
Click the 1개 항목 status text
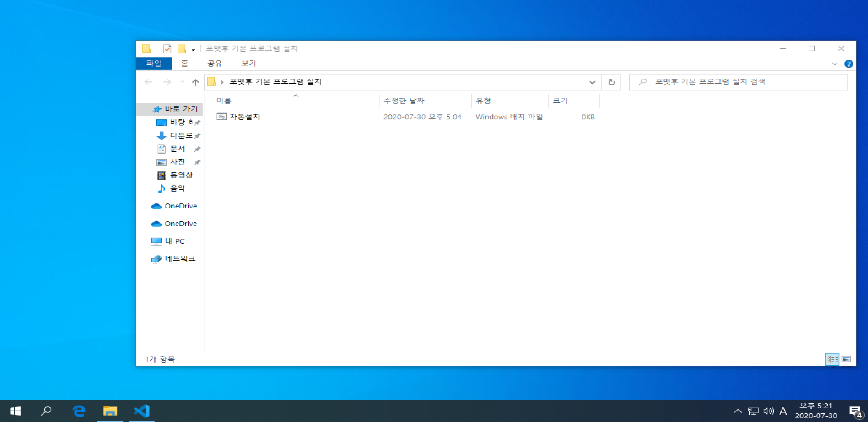coord(160,359)
